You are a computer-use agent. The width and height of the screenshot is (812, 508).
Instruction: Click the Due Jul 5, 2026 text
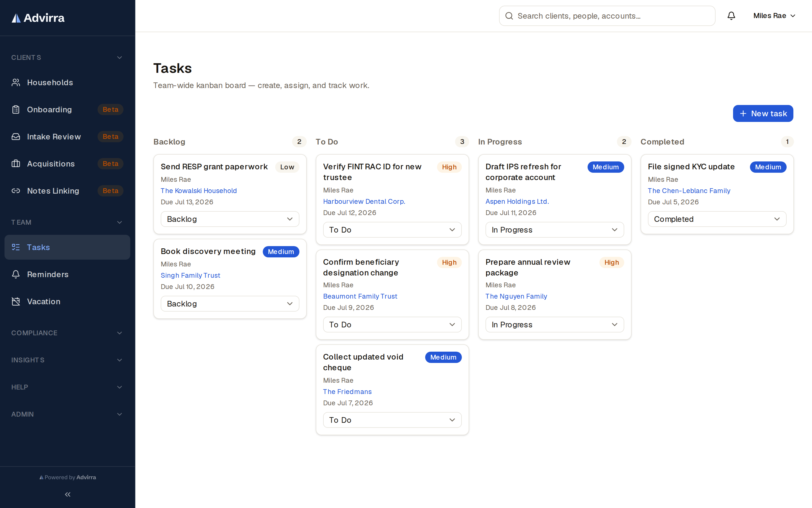tap(673, 202)
